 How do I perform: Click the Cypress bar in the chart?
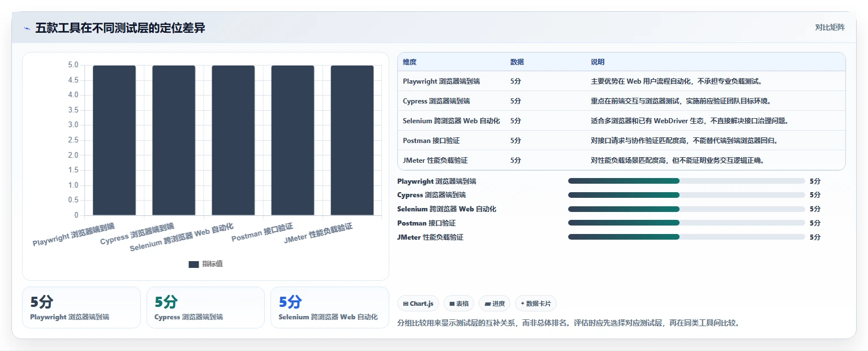pyautogui.click(x=174, y=140)
